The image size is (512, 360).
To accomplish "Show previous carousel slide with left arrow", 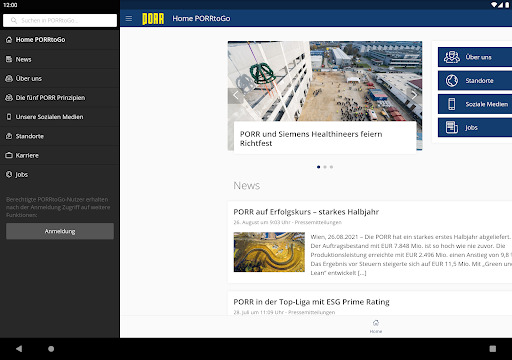I will (236, 95).
